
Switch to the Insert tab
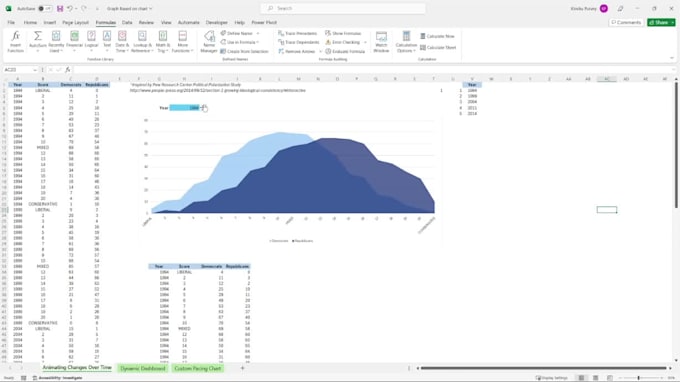tap(49, 23)
